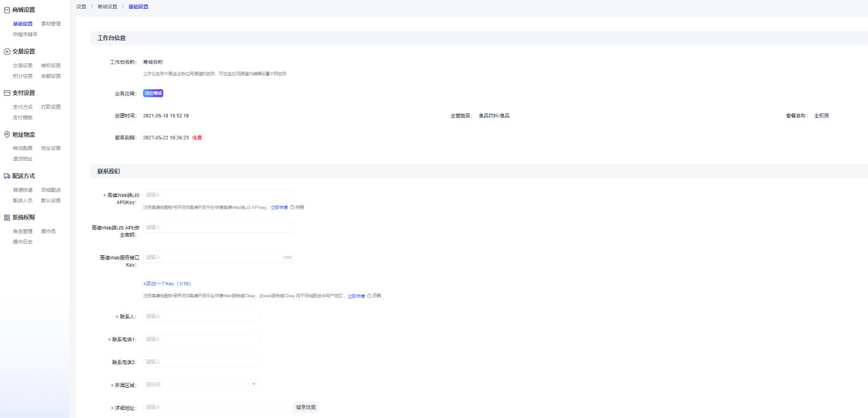Click the 示例 help icon under Web服务接口 Key
This screenshot has width=868, height=418.
point(369,296)
